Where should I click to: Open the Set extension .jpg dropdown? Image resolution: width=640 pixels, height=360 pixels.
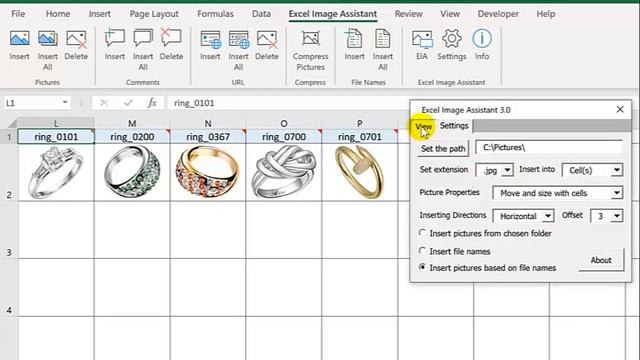point(507,170)
